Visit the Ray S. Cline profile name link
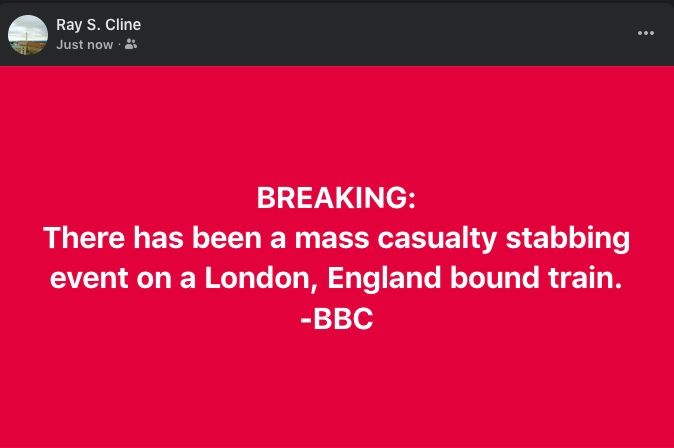Screen dimensions: 674x448 98,25
